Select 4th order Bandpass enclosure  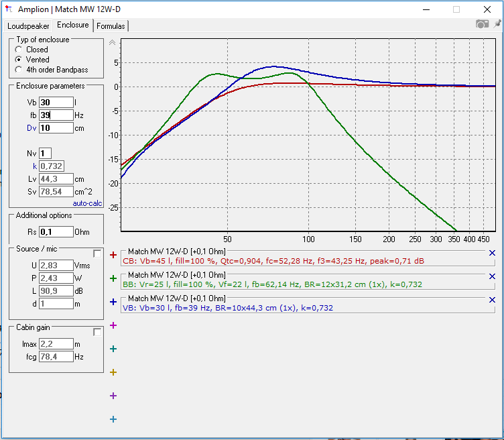pyautogui.click(x=19, y=70)
